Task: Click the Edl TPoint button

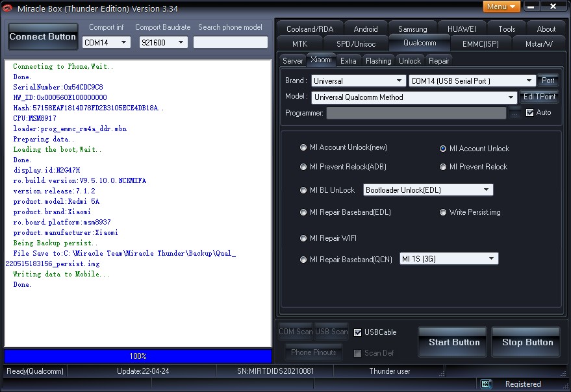Action: coord(539,97)
